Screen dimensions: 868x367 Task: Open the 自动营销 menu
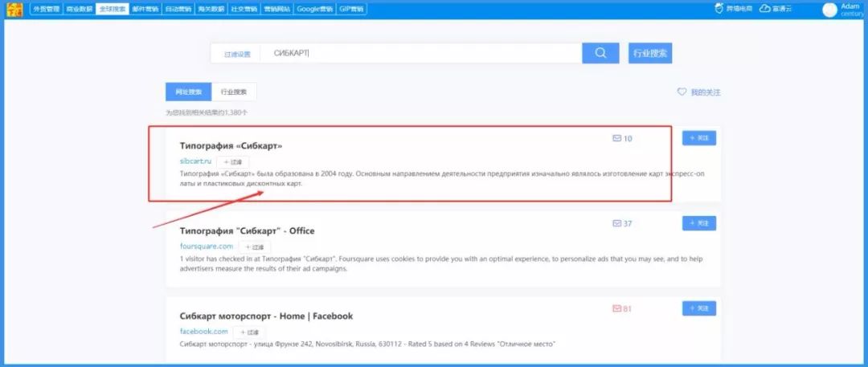(x=178, y=9)
